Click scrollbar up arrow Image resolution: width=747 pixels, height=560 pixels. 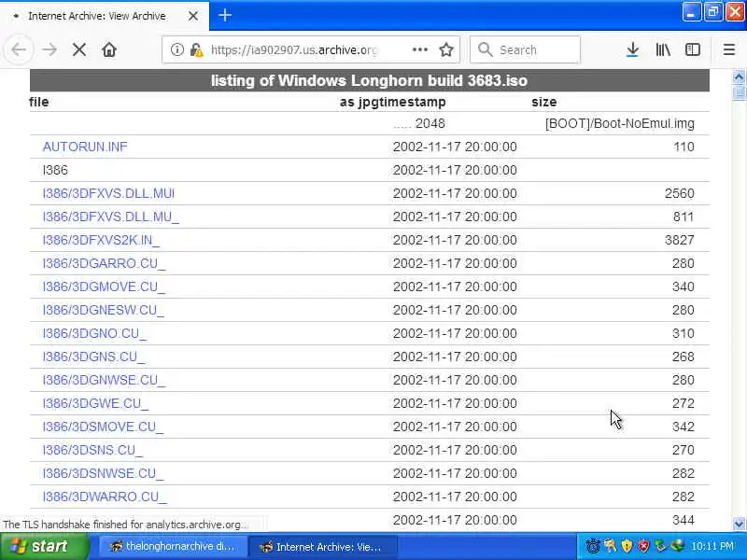(739, 77)
